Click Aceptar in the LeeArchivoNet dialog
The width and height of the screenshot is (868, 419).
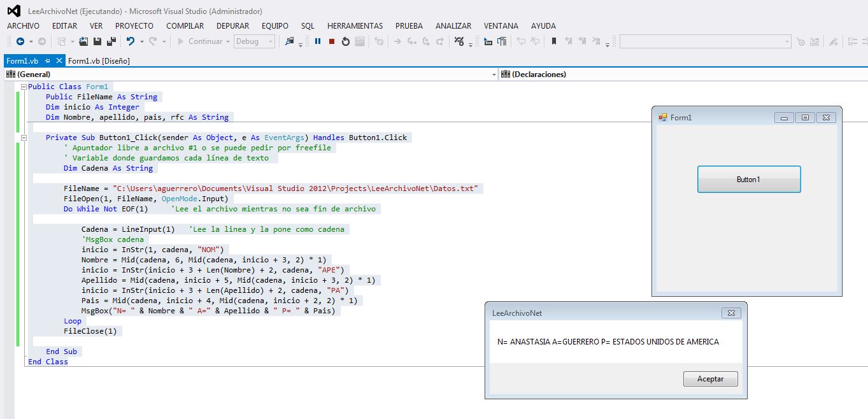pos(711,379)
